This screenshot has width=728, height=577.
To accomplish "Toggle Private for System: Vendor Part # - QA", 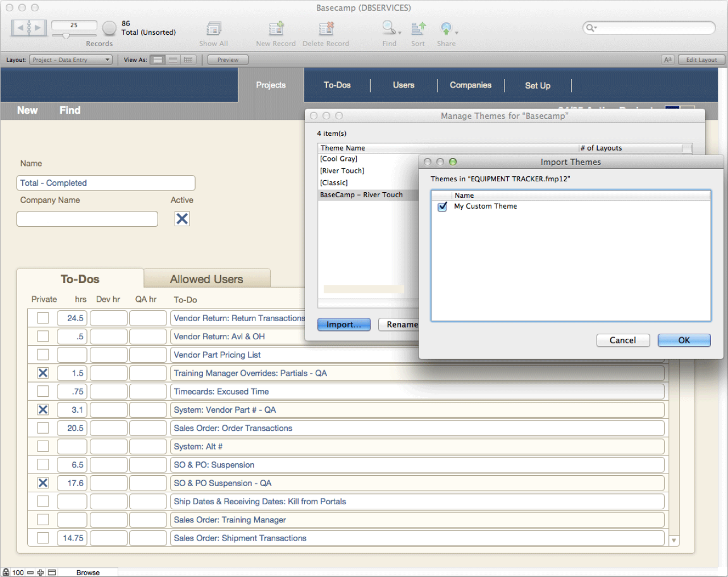I will [43, 410].
